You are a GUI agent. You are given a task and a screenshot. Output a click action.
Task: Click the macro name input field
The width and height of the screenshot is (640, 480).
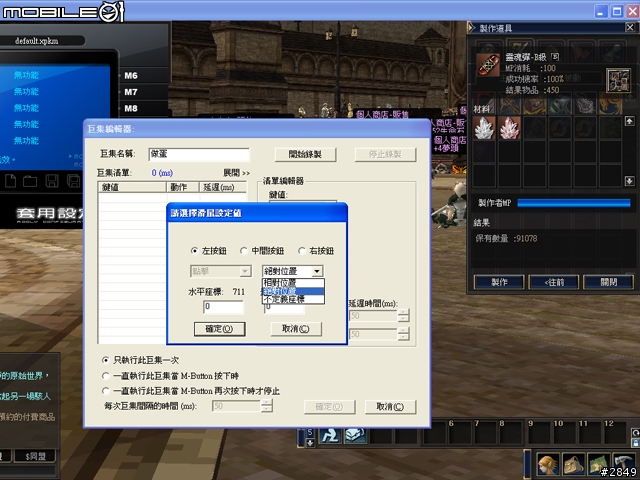coord(199,154)
